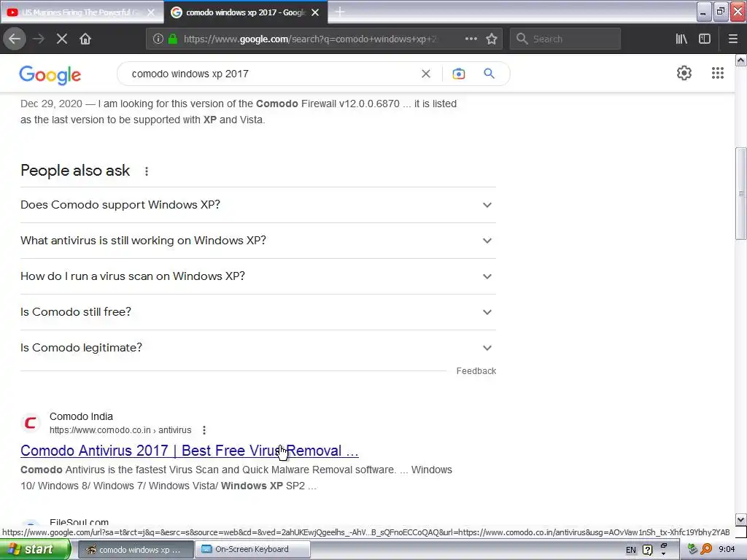Go back with the browser back arrow

15,39
